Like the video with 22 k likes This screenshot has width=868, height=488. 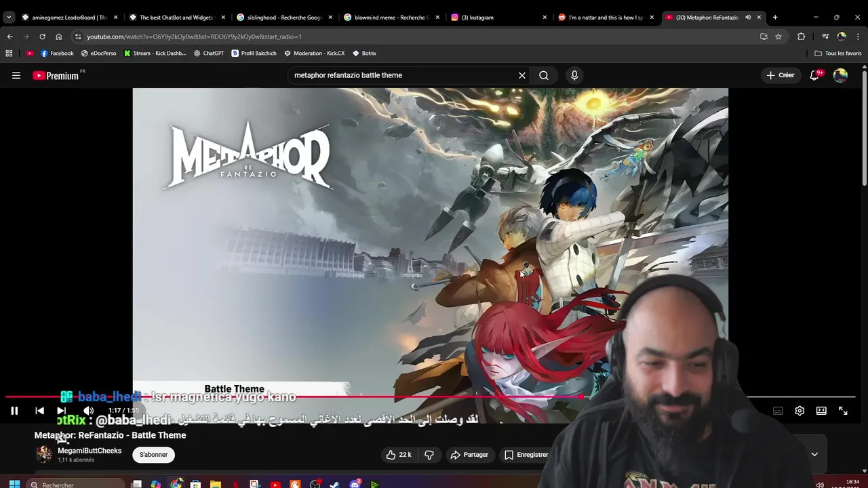(x=399, y=455)
